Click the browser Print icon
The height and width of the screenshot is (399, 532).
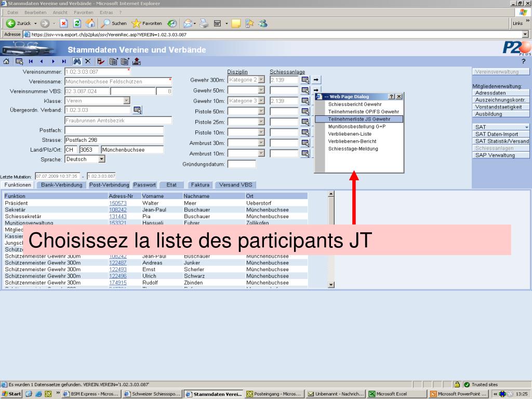[x=204, y=23]
